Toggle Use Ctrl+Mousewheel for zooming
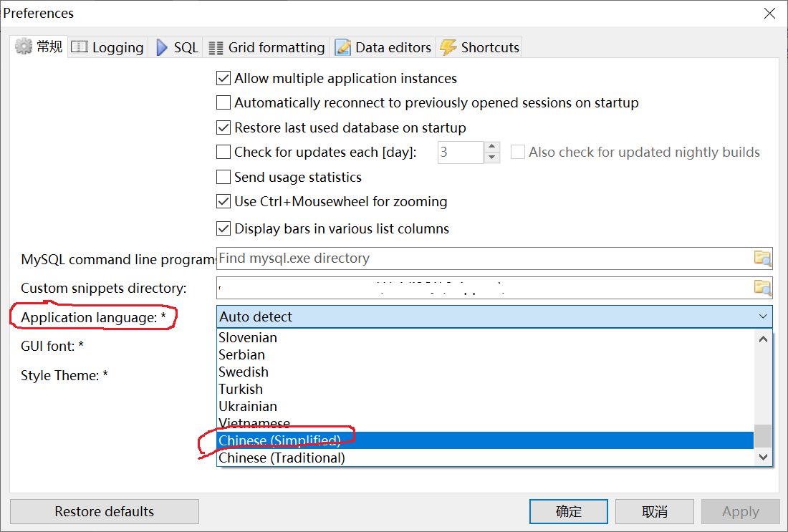The width and height of the screenshot is (788, 532). [223, 201]
